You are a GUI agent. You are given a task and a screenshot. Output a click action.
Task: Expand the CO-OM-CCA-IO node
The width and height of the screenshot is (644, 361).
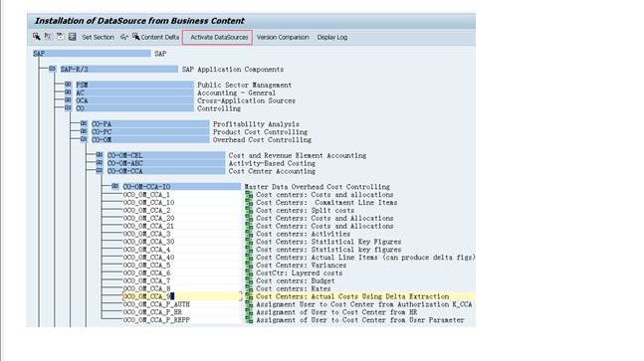pyautogui.click(x=115, y=186)
